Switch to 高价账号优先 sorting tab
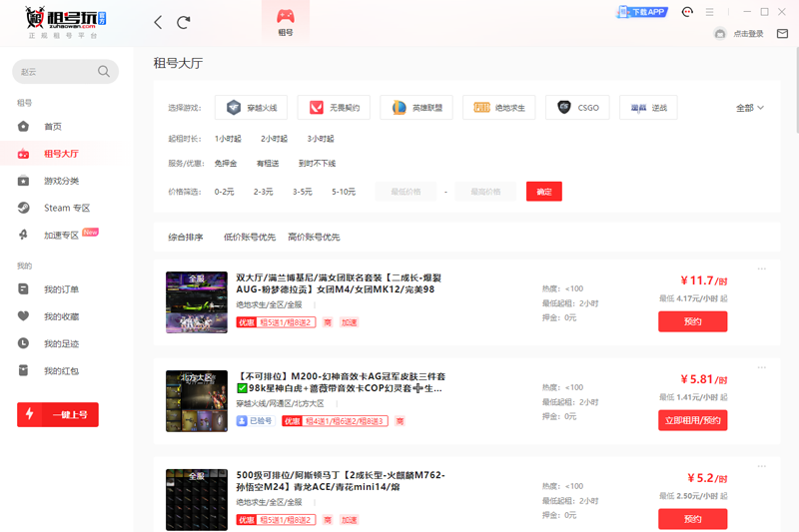The height and width of the screenshot is (532, 799). [314, 238]
